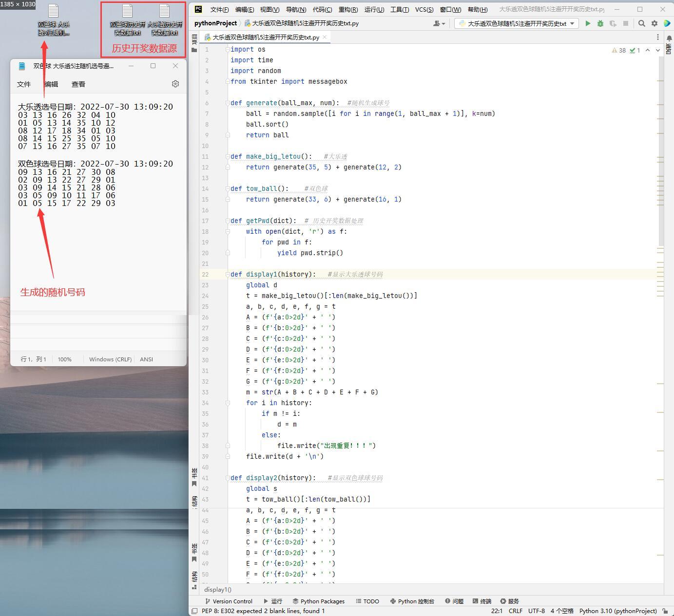Screen dimensions: 674x616
Task: Go to previous highlighted error arrow
Action: click(648, 50)
